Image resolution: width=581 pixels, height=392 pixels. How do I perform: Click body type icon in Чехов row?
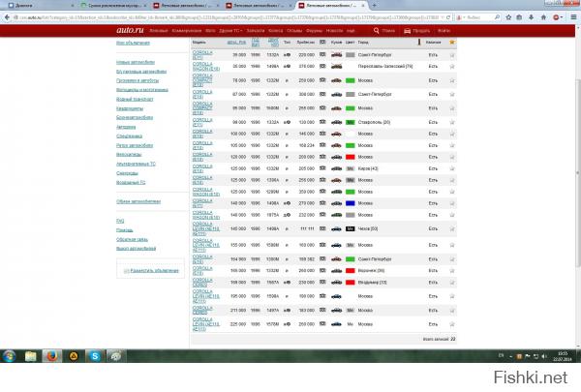[x=336, y=228]
